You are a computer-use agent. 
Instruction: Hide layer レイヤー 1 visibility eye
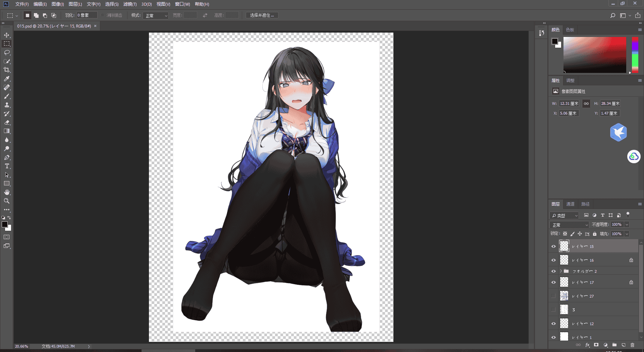click(x=553, y=337)
